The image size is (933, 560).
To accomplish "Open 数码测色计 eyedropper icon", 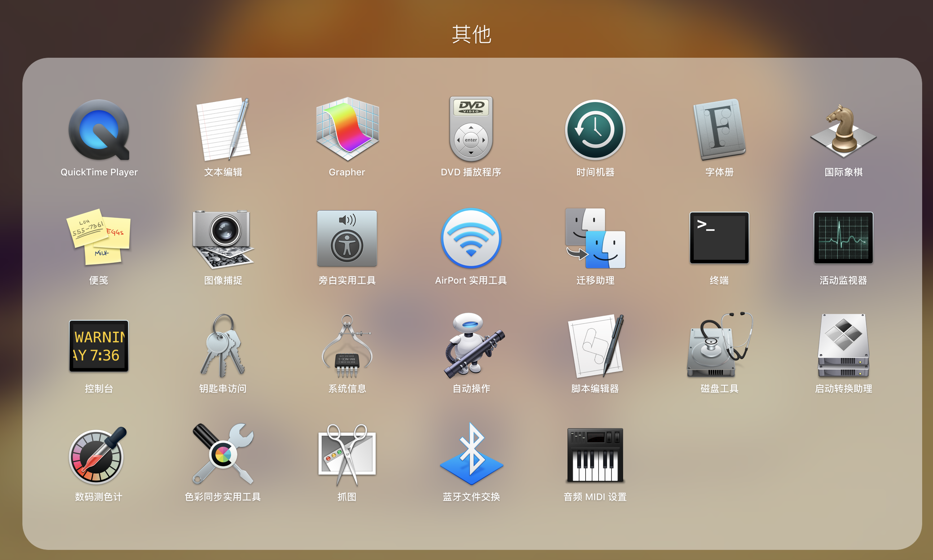I will coord(97,455).
